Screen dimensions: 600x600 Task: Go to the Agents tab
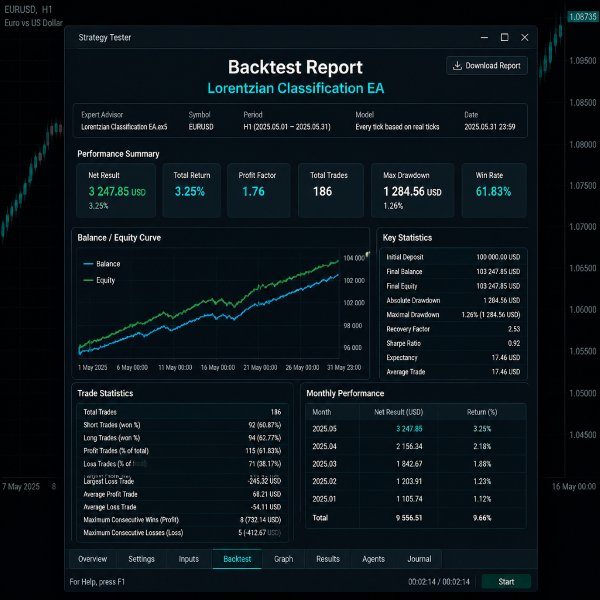tap(373, 559)
